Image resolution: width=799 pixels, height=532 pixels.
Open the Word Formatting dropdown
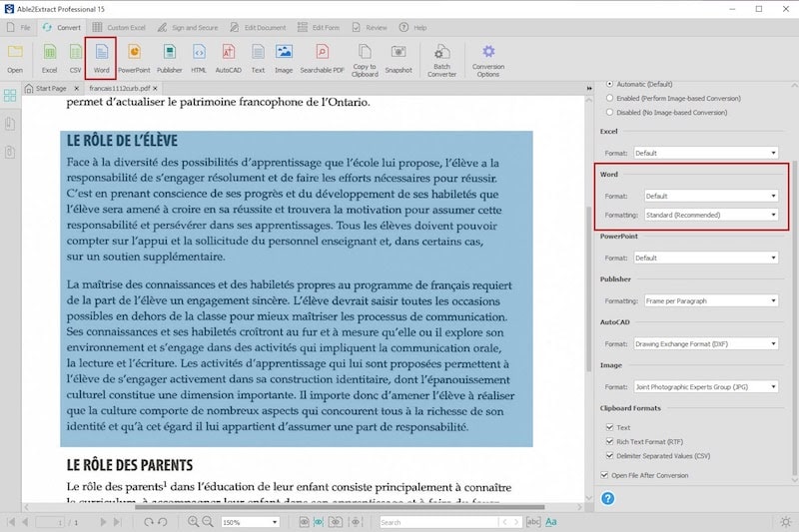[711, 215]
